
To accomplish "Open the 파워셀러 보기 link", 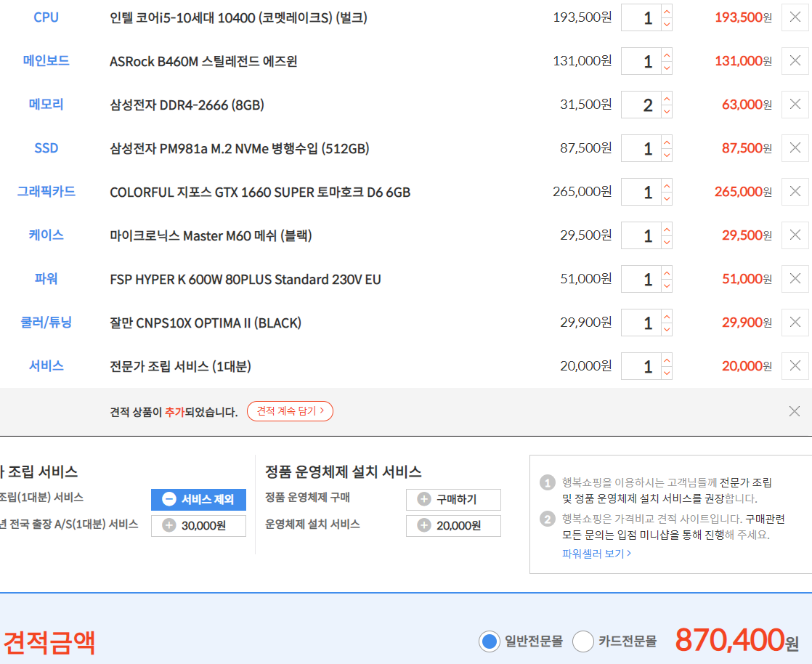I will click(x=596, y=554).
